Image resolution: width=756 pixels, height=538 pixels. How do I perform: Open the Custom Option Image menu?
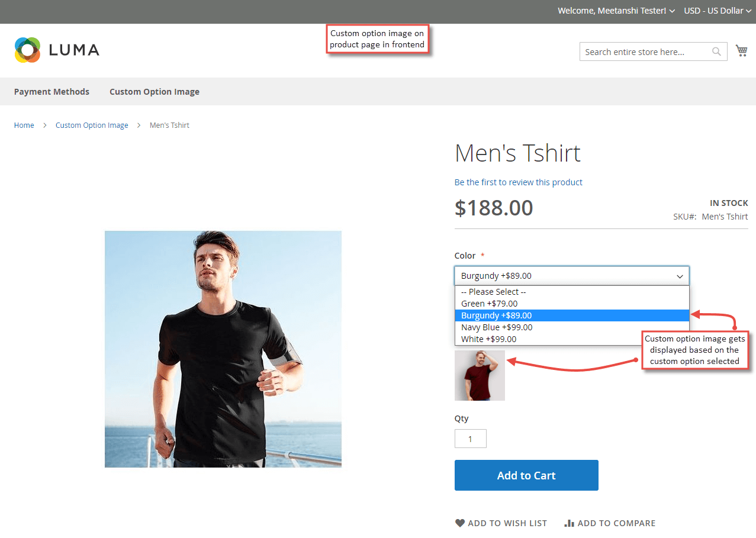(x=154, y=91)
